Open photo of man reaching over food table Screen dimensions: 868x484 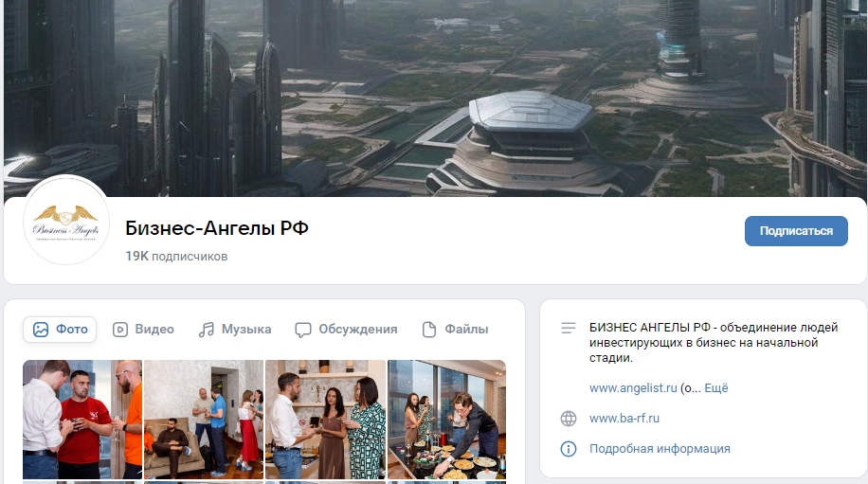coord(446,420)
